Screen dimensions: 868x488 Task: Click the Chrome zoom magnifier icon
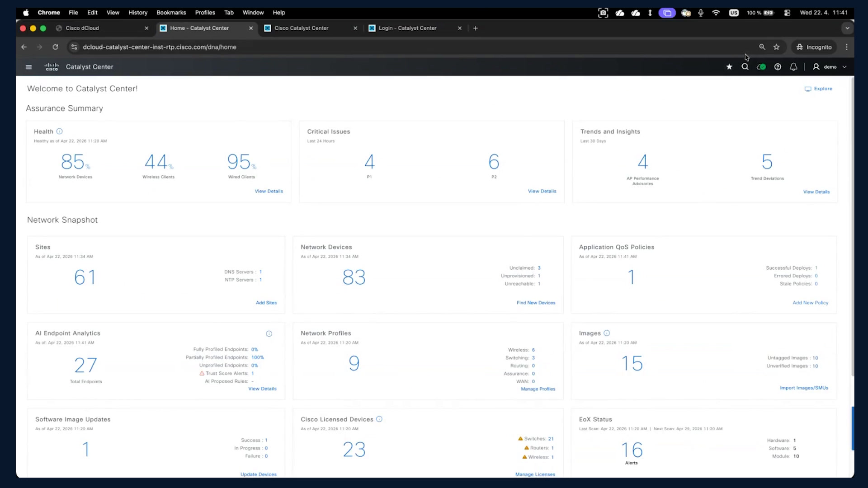click(762, 47)
